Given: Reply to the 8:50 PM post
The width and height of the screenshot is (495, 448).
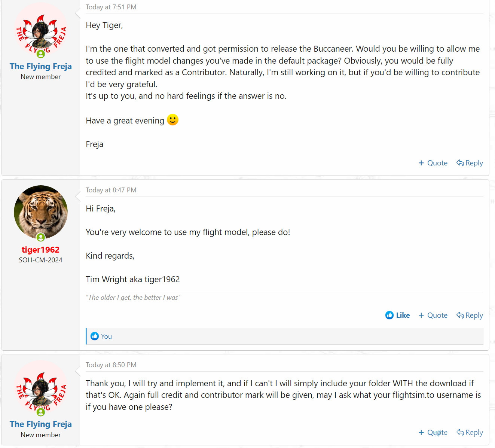Looking at the screenshot, I should [470, 433].
